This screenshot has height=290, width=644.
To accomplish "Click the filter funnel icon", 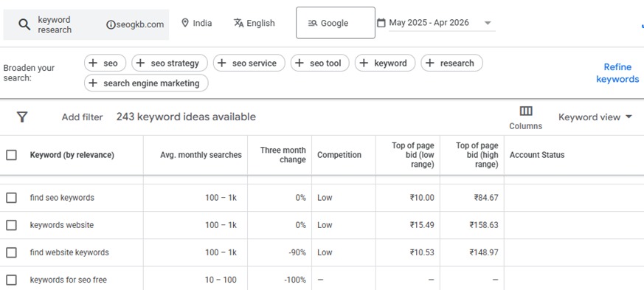I will (x=22, y=117).
